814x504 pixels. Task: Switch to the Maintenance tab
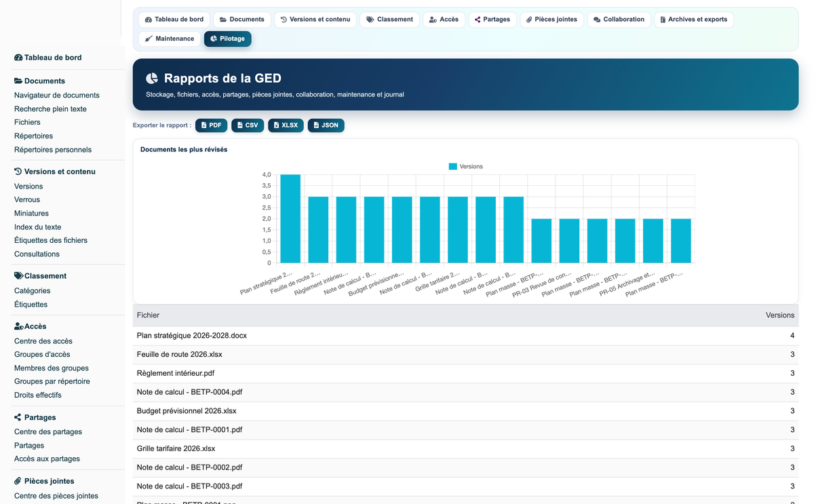point(170,39)
